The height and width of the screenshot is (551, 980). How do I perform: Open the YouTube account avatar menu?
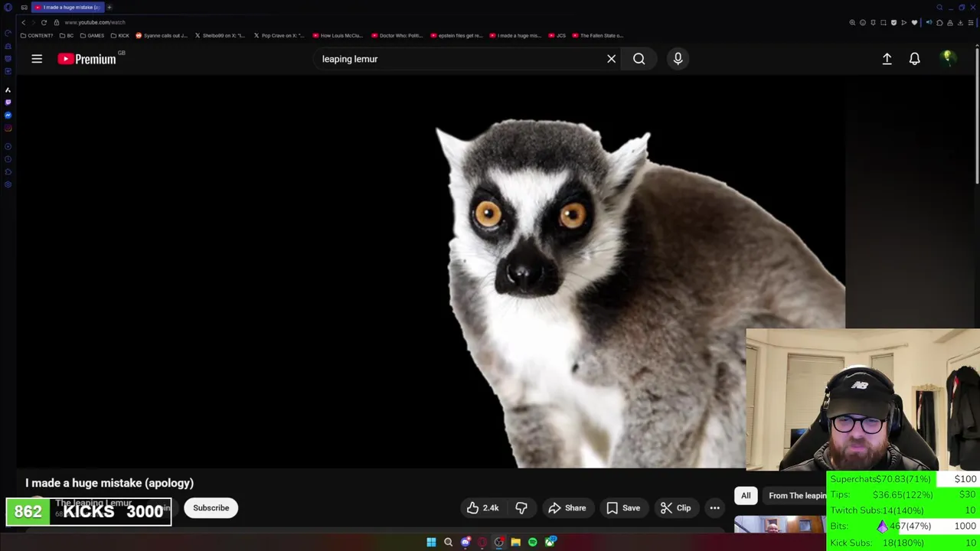pos(948,58)
